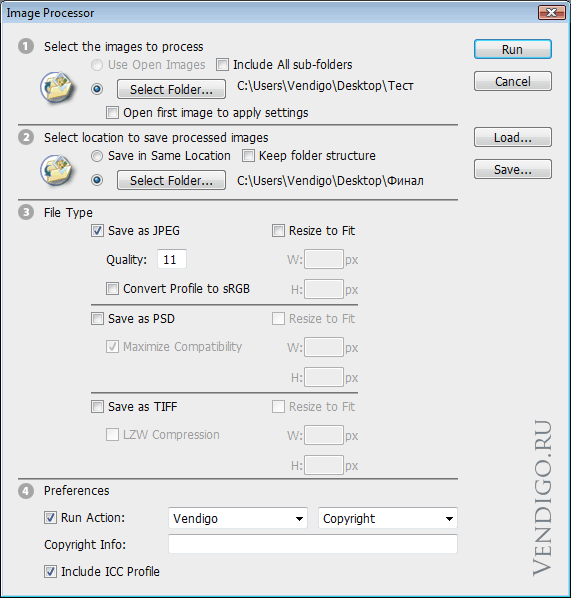The image size is (571, 598).
Task: Enable Include All sub-folders checkbox
Action: click(222, 64)
